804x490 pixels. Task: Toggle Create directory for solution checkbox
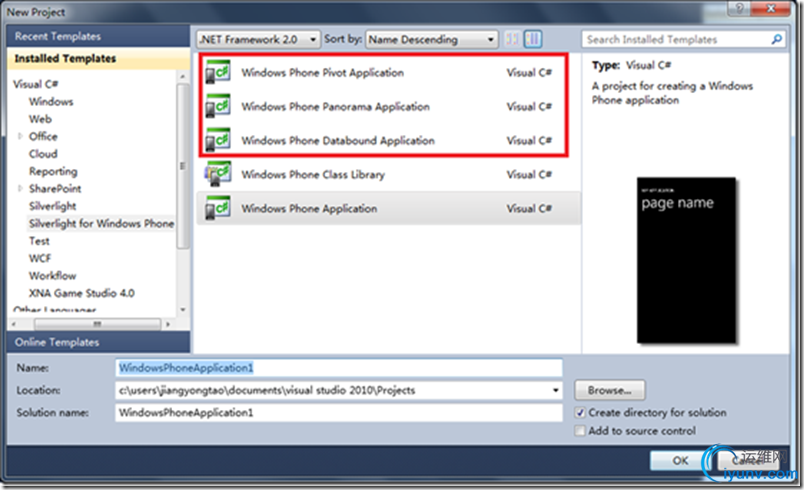point(580,413)
